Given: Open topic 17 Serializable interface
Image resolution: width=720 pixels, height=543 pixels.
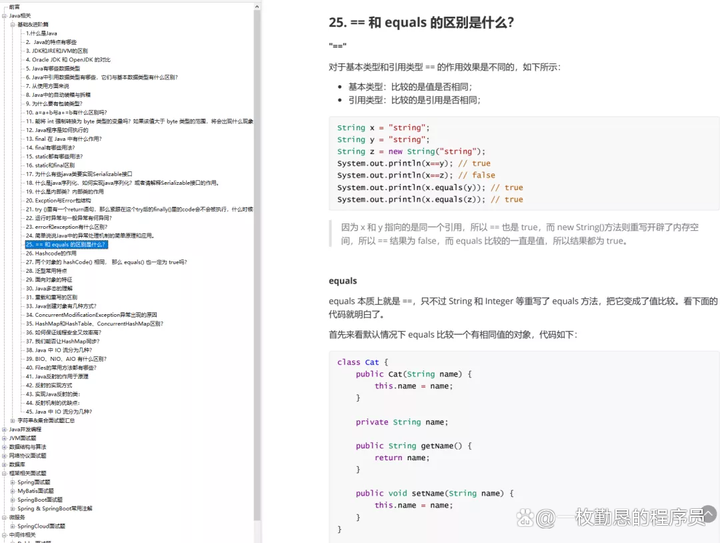Looking at the screenshot, I should point(79,174).
